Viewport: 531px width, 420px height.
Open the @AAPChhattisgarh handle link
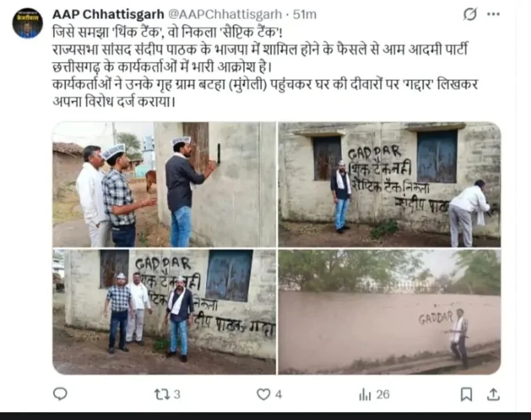coord(225,14)
